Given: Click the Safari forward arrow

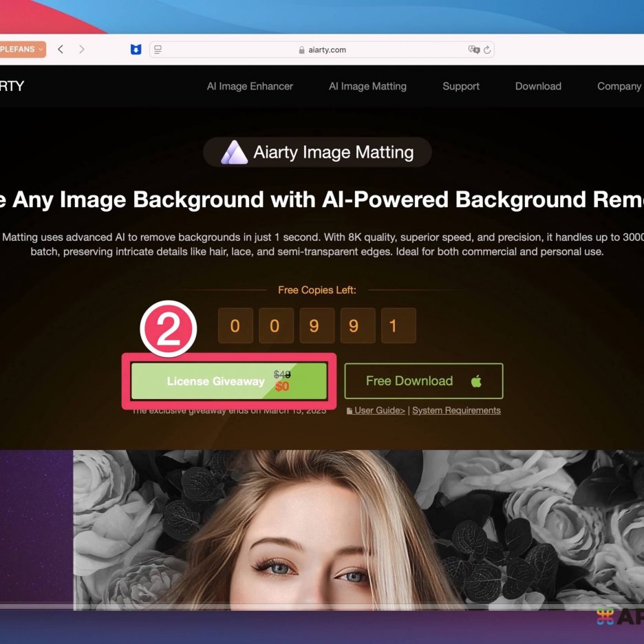Looking at the screenshot, I should coord(82,50).
